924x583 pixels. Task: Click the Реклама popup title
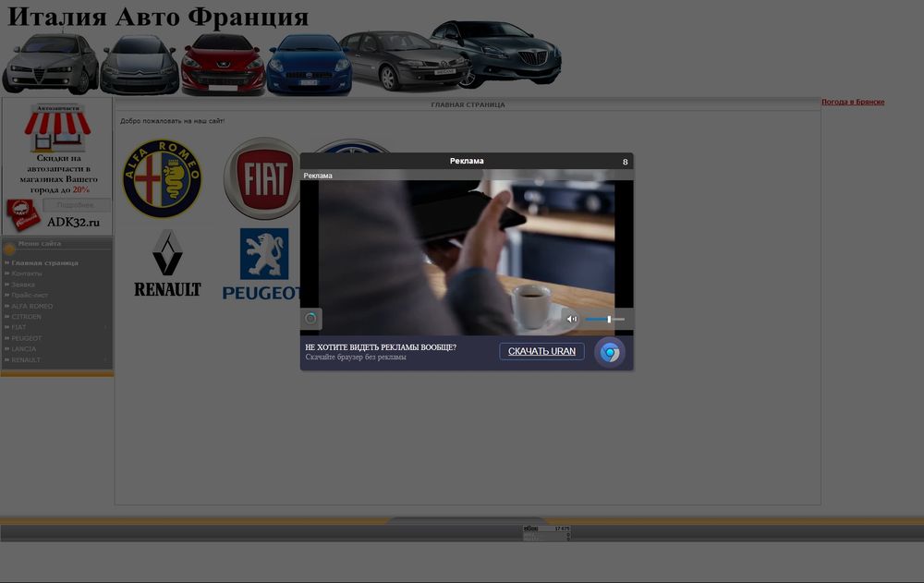click(466, 161)
